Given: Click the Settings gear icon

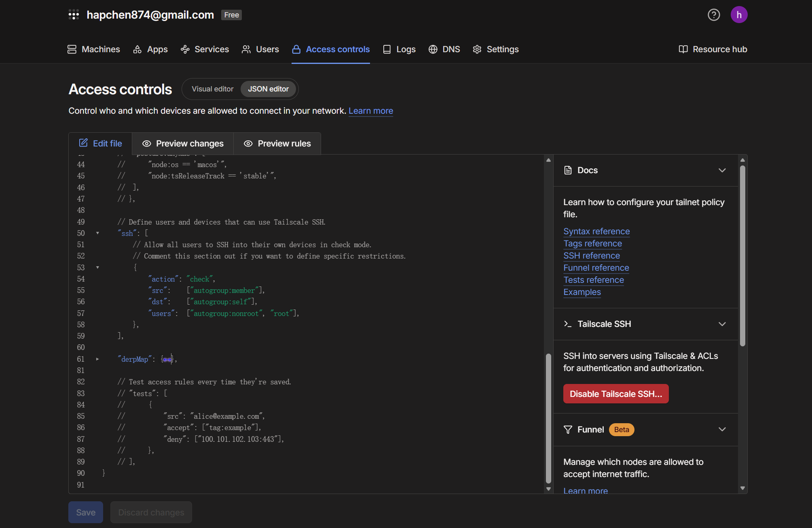Looking at the screenshot, I should 477,49.
